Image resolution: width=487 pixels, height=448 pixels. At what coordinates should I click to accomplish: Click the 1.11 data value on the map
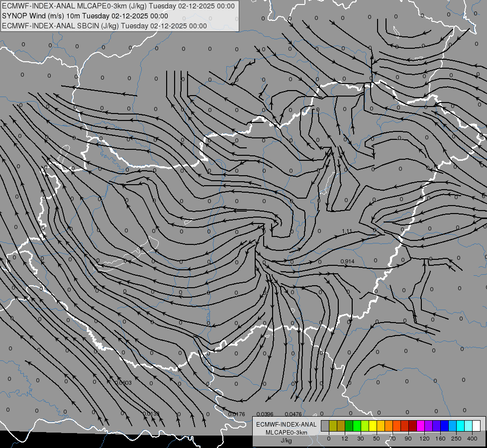(347, 231)
